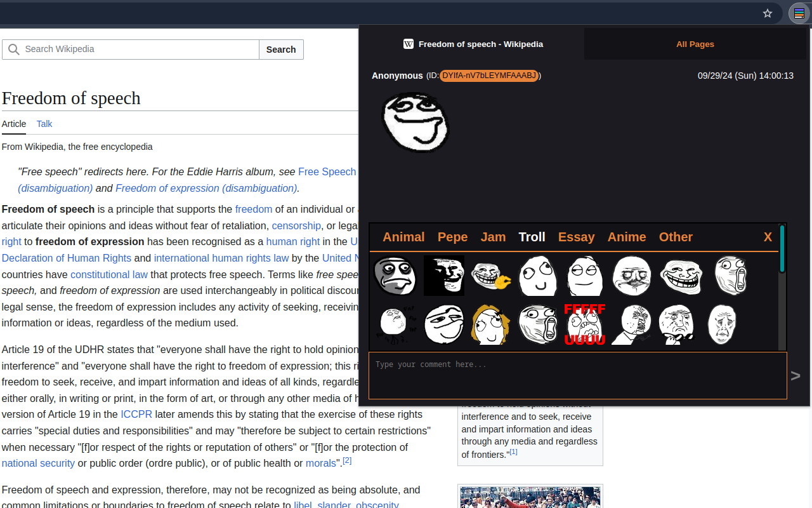Choose the 'mother of god' glasses sticker
812x508 pixels.
tap(676, 324)
